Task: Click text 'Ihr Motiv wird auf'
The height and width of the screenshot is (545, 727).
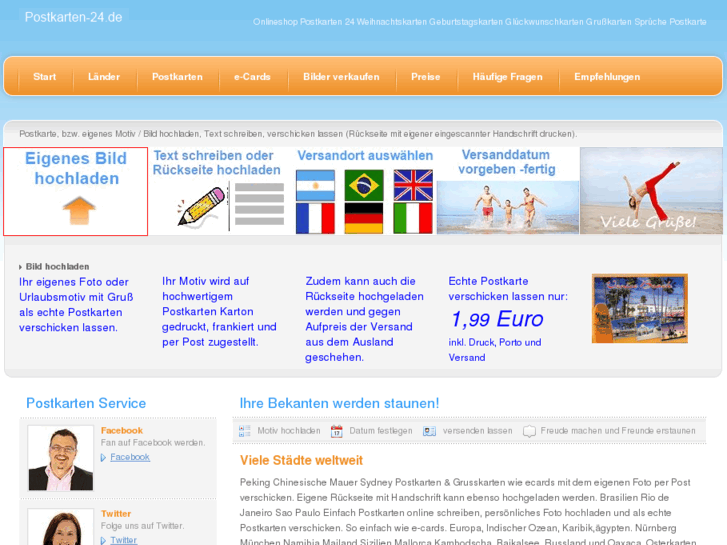Action: tap(205, 281)
